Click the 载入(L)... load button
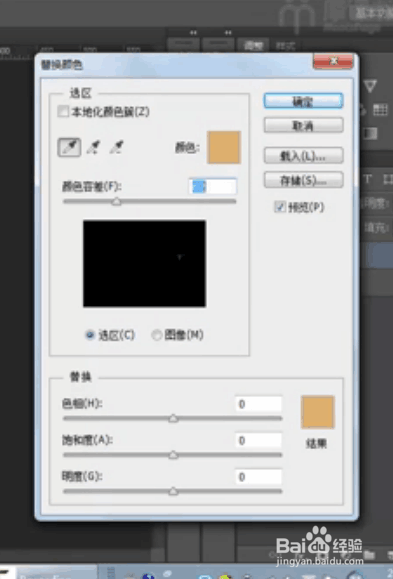This screenshot has width=393, height=579. pos(303,155)
